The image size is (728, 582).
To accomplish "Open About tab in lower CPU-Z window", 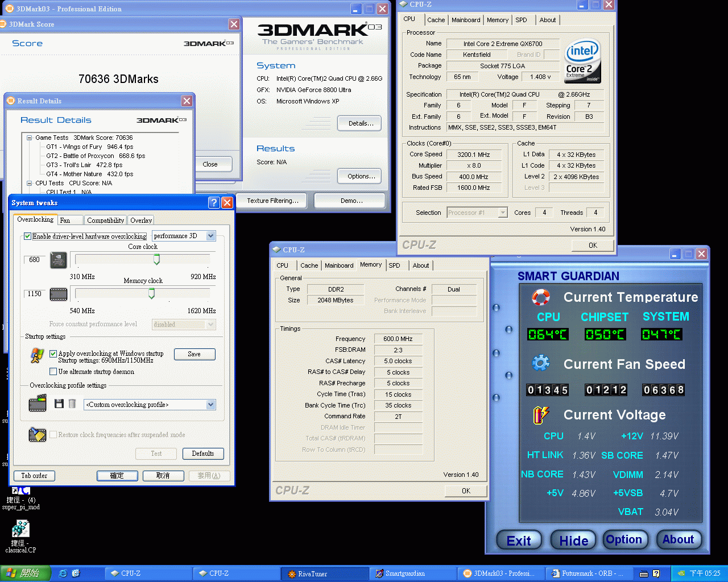I will click(x=421, y=265).
